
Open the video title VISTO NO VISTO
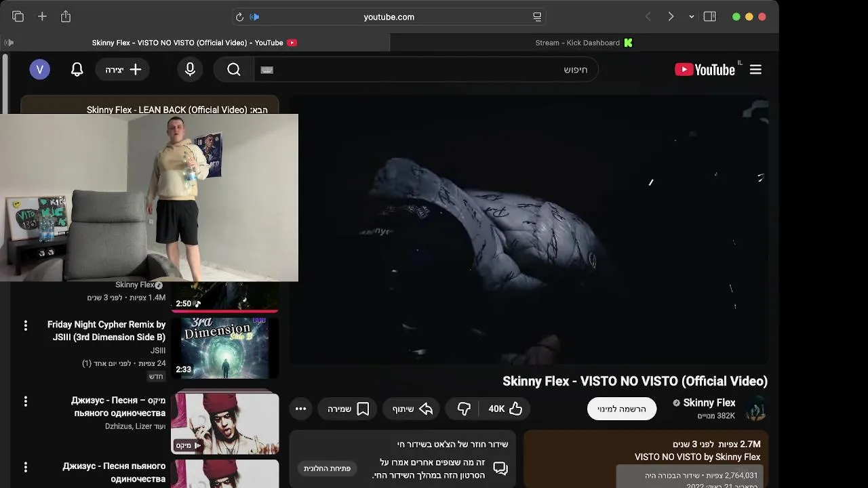click(x=635, y=381)
